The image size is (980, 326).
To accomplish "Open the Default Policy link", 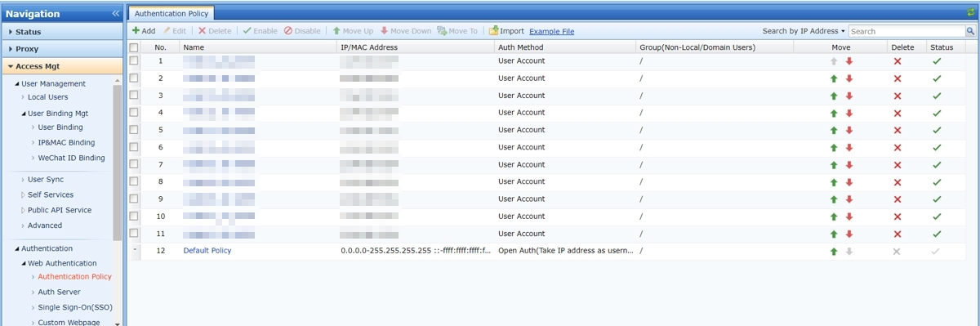I will coord(207,251).
